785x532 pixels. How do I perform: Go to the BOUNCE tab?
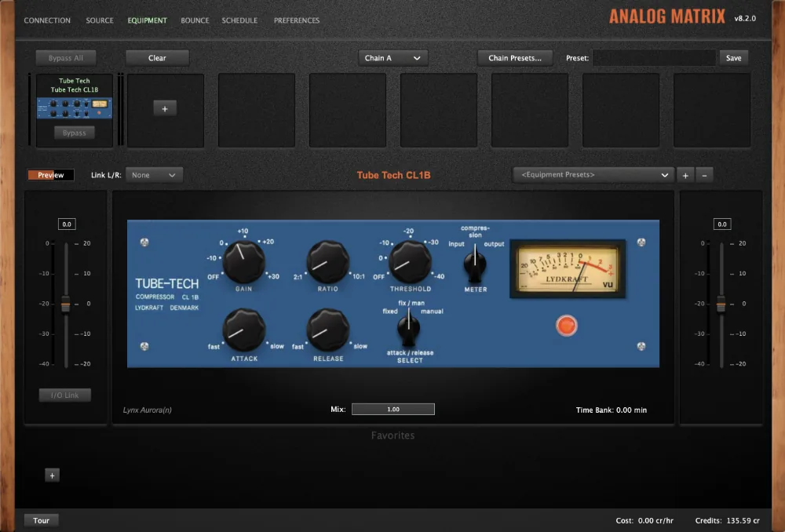(x=195, y=20)
